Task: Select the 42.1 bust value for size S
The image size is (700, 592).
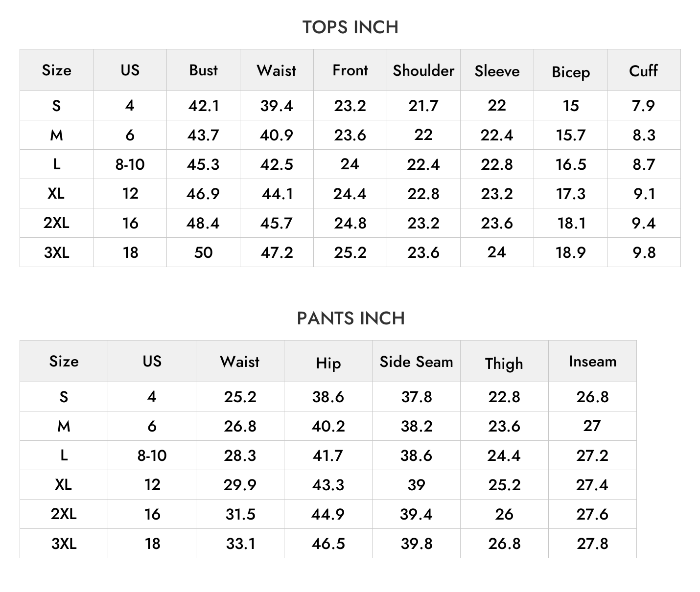Action: (x=203, y=106)
